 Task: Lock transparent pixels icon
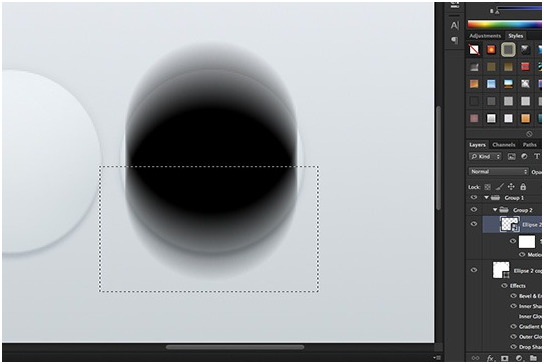(x=487, y=187)
